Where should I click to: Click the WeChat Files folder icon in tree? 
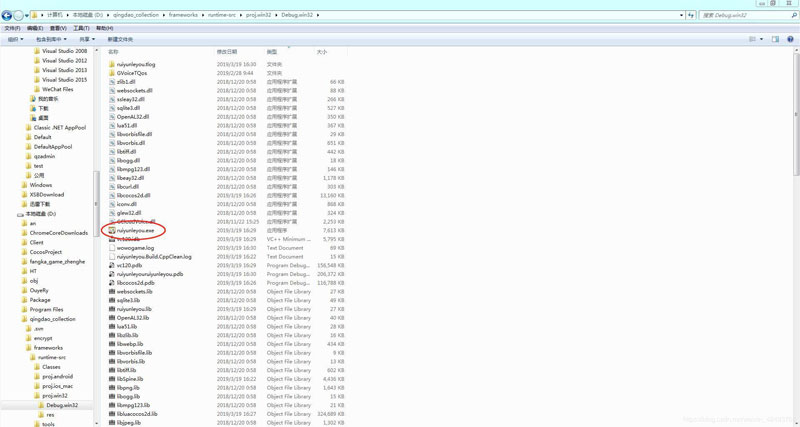pos(37,89)
